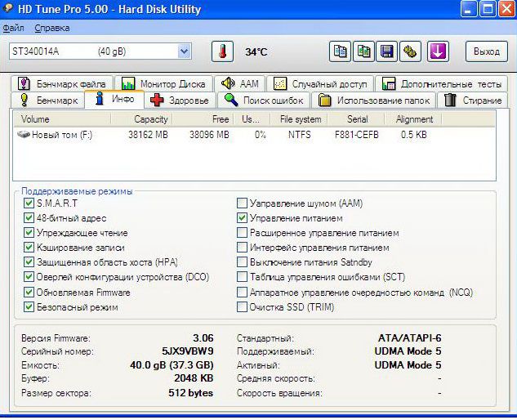Screen dimensions: 517x420
Task: Toggle Очистка SSD (TRIM) checkbox
Action: tap(242, 307)
